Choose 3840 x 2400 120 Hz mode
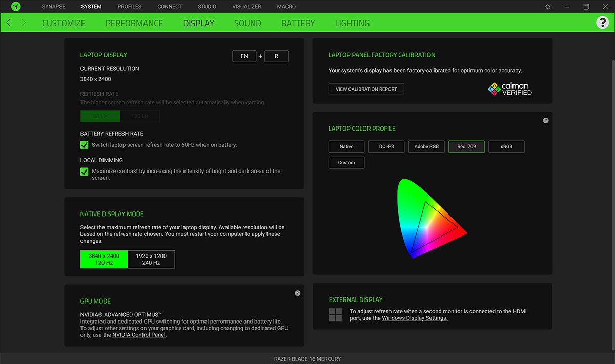Viewport: 615px width, 364px height. [x=104, y=259]
